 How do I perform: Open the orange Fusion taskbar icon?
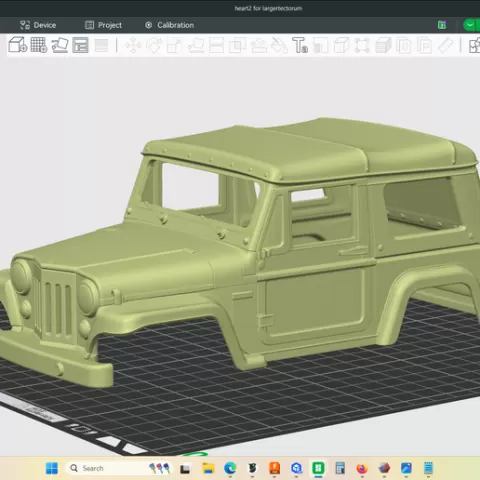click(274, 468)
